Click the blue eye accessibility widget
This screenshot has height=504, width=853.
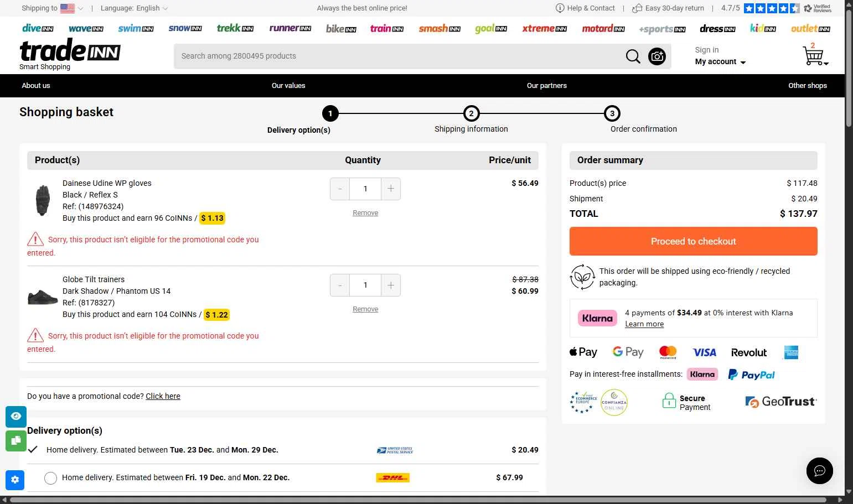point(16,416)
